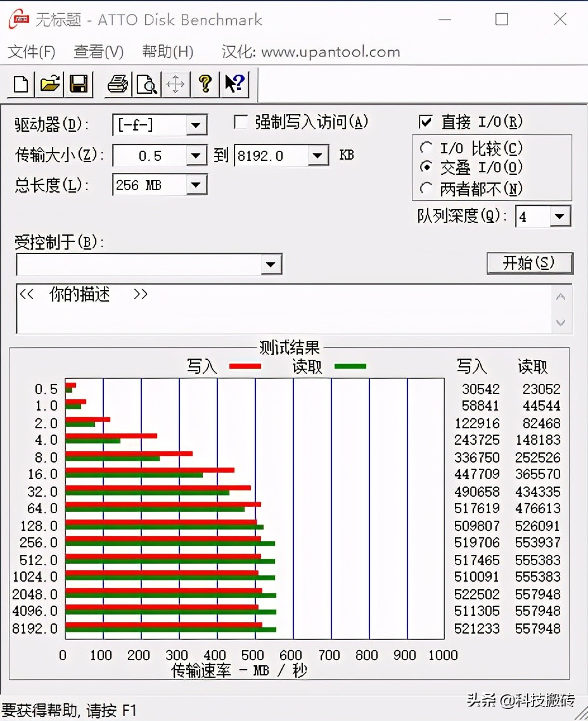Open the 队列深度 dropdown
The height and width of the screenshot is (721, 588).
pyautogui.click(x=560, y=217)
